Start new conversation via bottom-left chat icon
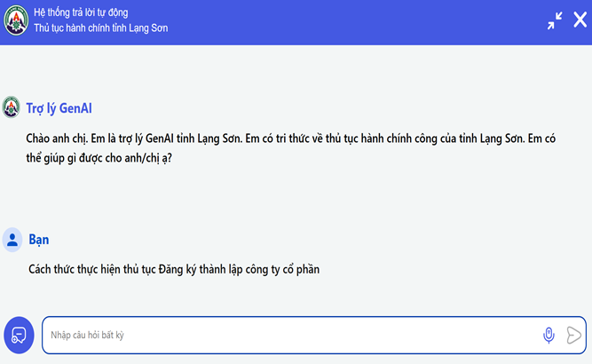The height and width of the screenshot is (364, 592). pyautogui.click(x=19, y=335)
